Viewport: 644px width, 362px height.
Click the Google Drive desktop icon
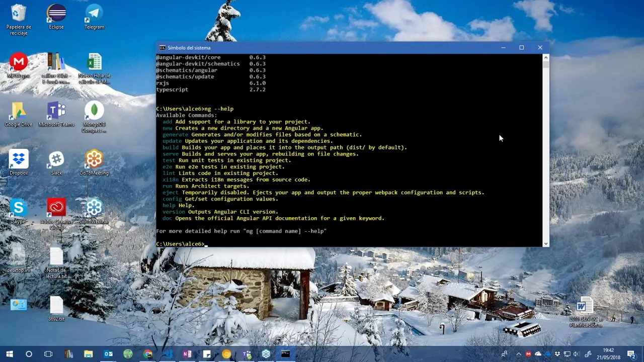coord(19,114)
